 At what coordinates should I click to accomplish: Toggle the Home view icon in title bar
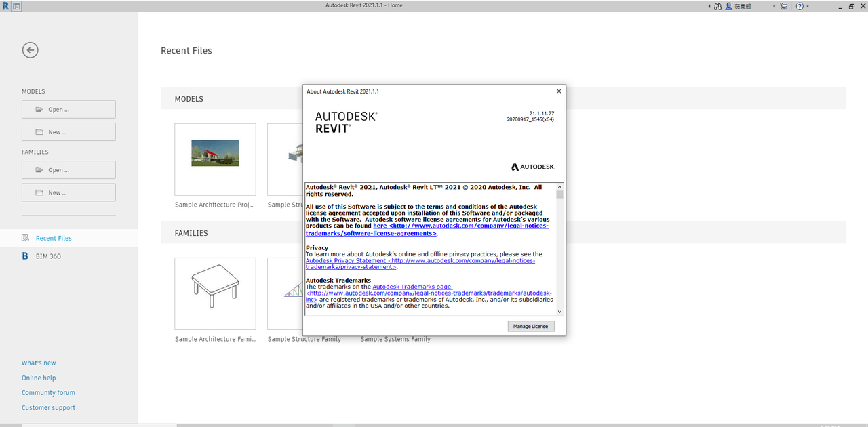point(16,5)
